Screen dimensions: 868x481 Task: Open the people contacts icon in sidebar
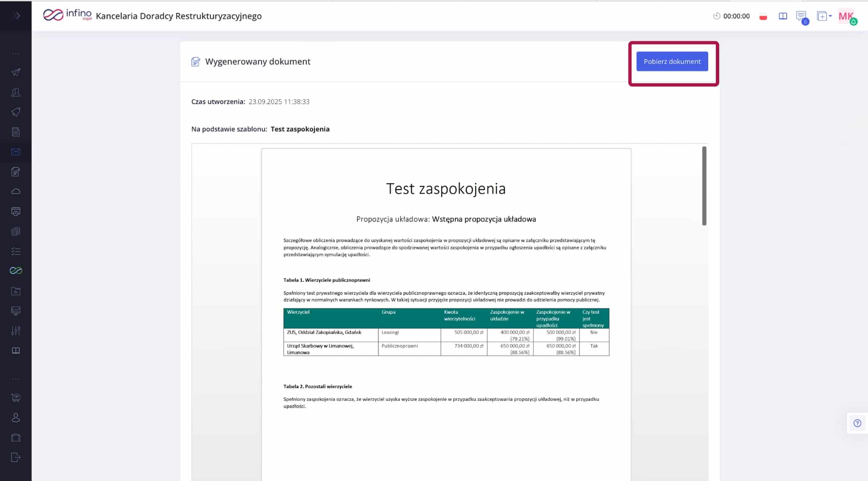pyautogui.click(x=16, y=92)
